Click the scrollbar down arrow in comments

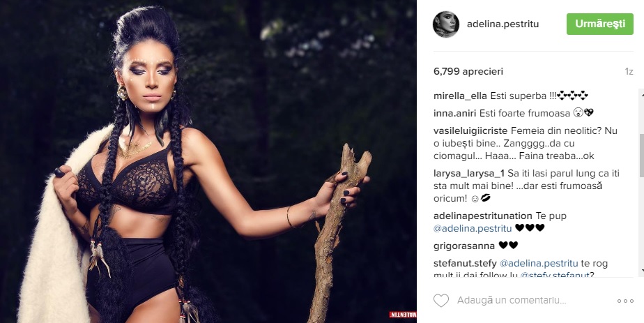641,271
